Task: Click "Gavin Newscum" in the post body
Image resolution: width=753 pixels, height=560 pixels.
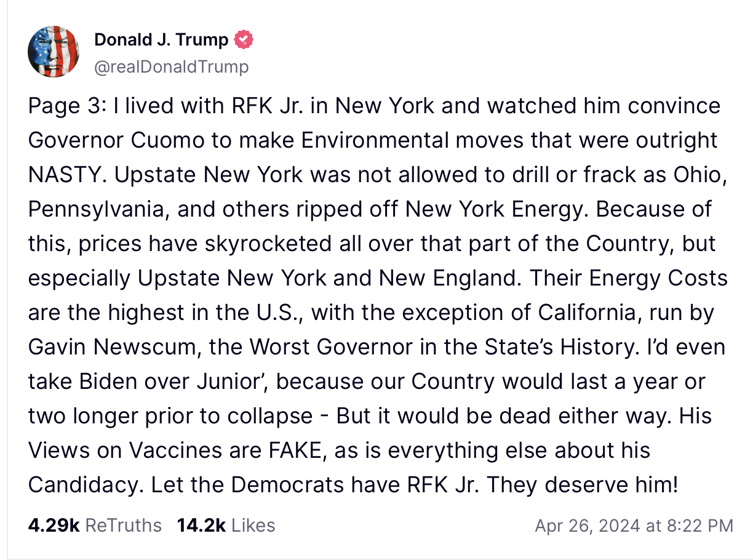Action: [x=112, y=347]
